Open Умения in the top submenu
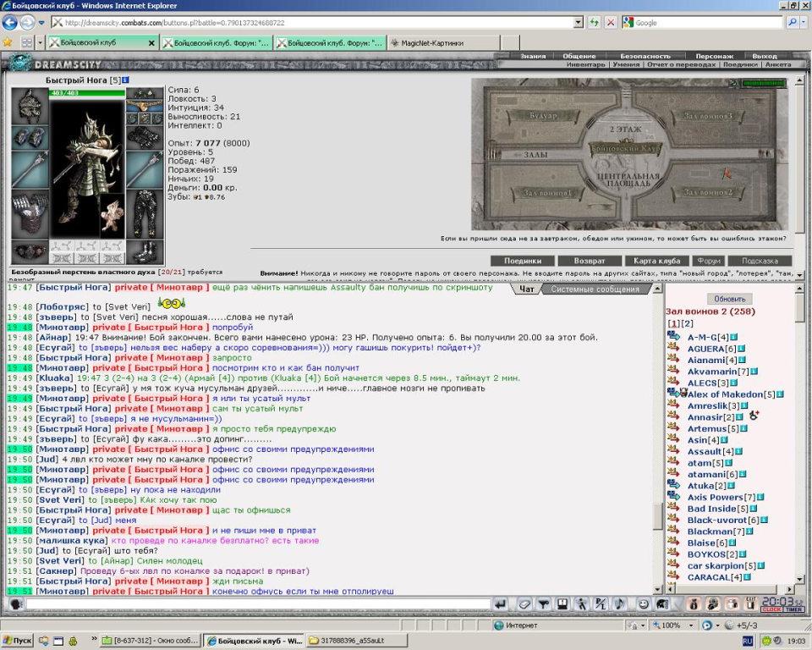The height and width of the screenshot is (650, 812). [x=626, y=65]
